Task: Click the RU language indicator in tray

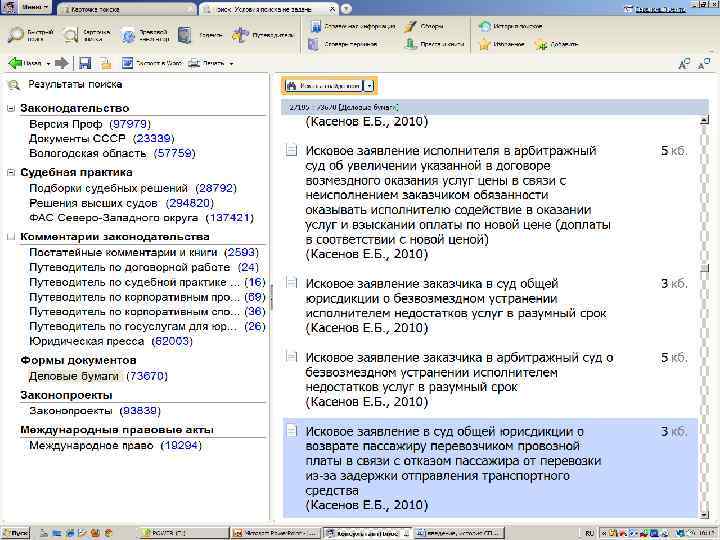Action: coord(589,534)
